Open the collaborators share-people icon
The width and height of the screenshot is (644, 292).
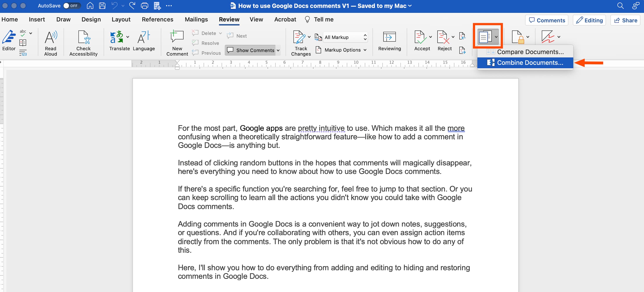[x=635, y=5]
